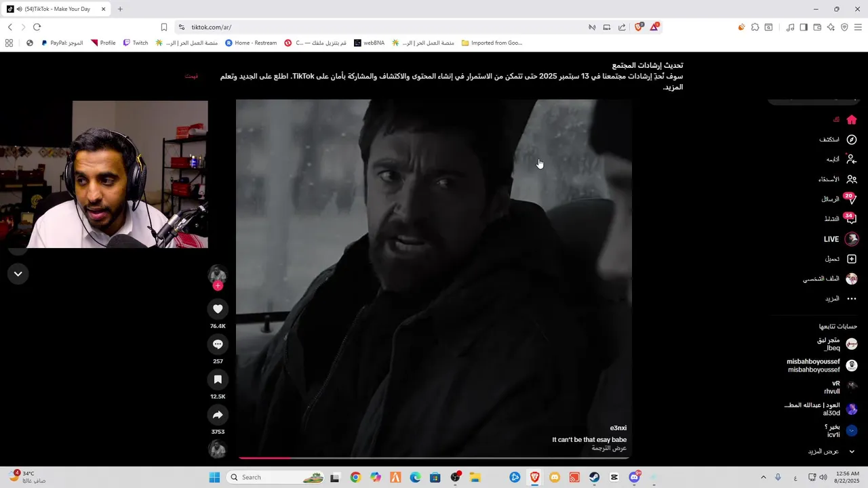Viewport: 868px width, 488px height.
Task: Click the Windows taskbar Search box
Action: (x=275, y=477)
